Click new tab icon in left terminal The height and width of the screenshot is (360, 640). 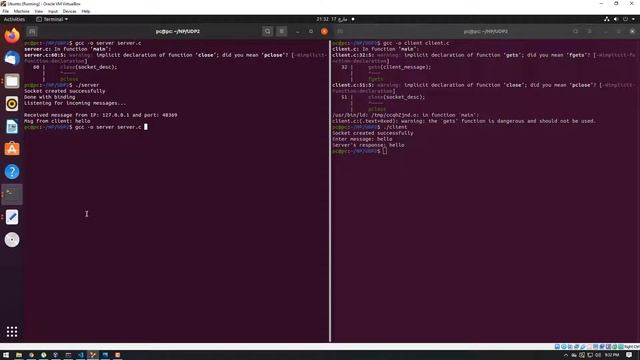tap(32, 31)
